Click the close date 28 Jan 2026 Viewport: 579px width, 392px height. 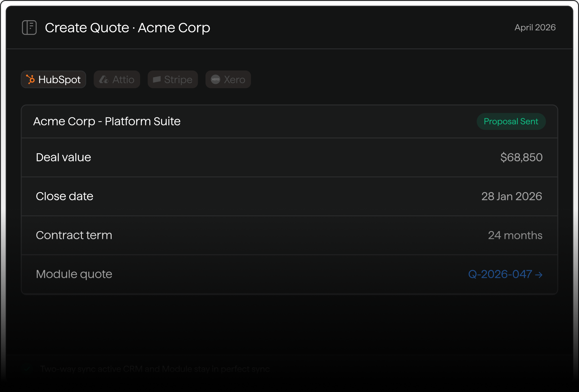pos(512,196)
